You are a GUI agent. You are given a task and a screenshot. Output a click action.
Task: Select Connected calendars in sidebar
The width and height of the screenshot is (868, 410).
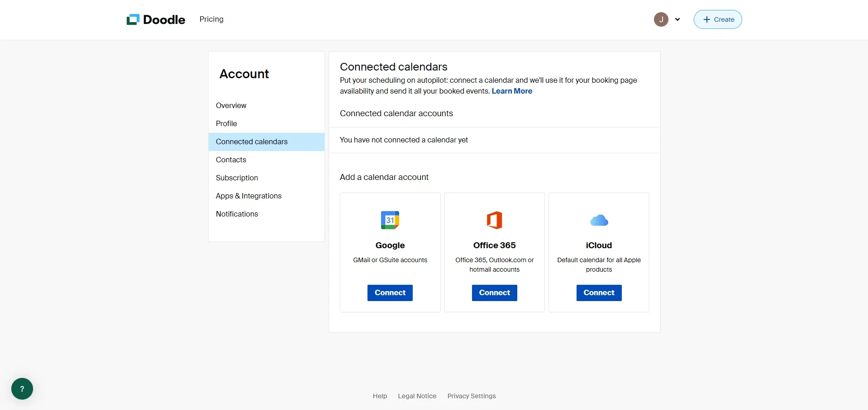coord(267,141)
